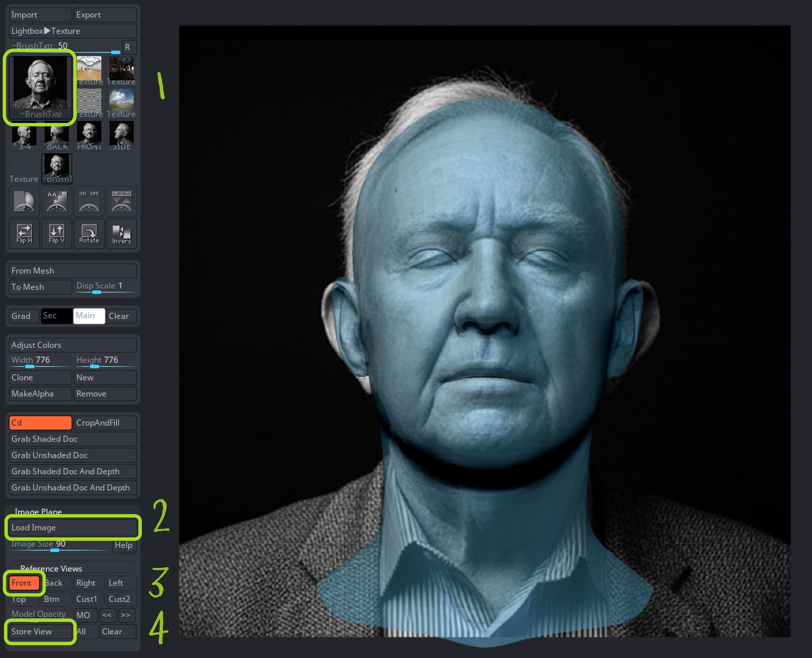The width and height of the screenshot is (812, 658).
Task: Expand the Adjust Colors section
Action: coord(72,345)
